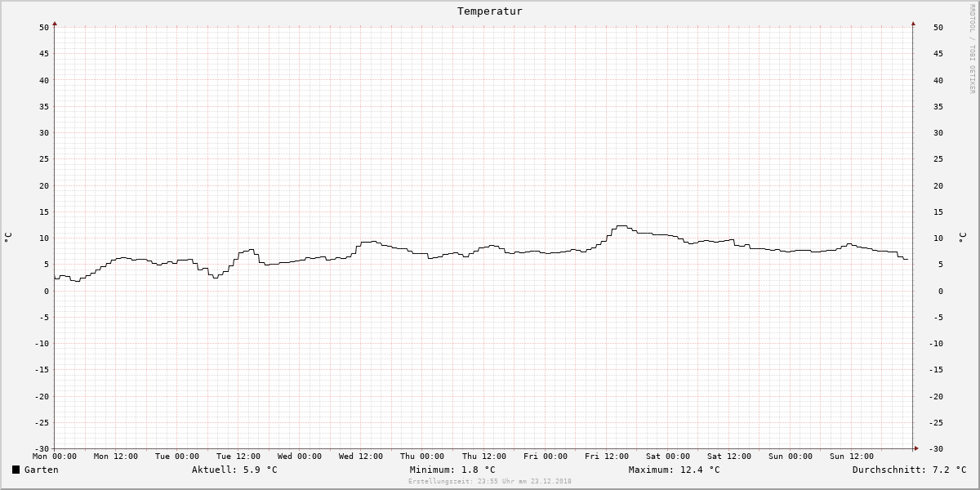Click the "-5" label on the right axis
Image resolution: width=980 pixels, height=490 pixels.
tap(938, 318)
